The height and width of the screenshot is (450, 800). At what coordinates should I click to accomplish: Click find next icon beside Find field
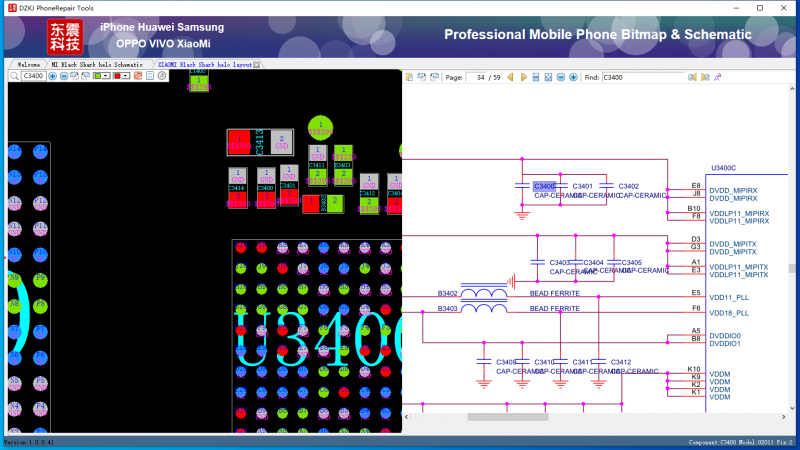(705, 77)
